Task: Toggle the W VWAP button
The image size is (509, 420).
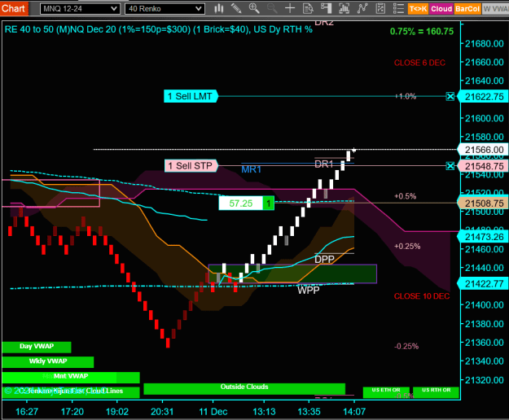Action: click(x=495, y=9)
